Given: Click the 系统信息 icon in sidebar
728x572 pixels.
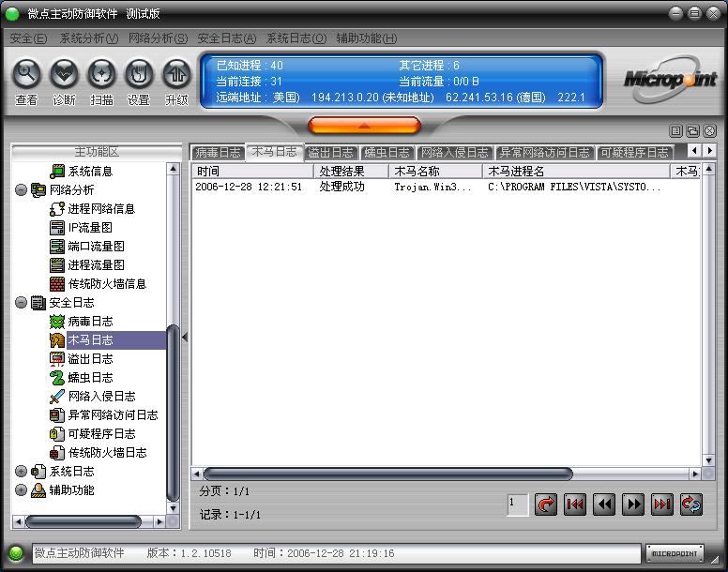Looking at the screenshot, I should (57, 172).
